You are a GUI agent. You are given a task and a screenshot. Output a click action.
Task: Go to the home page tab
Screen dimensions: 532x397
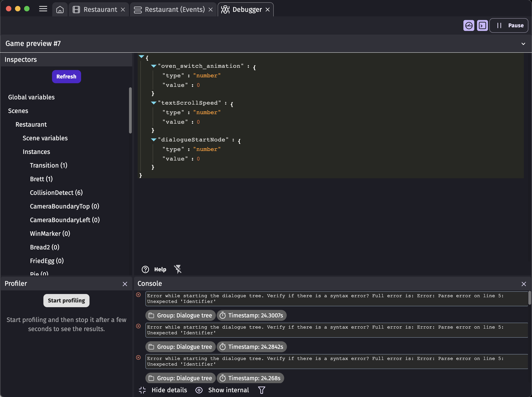tap(60, 10)
